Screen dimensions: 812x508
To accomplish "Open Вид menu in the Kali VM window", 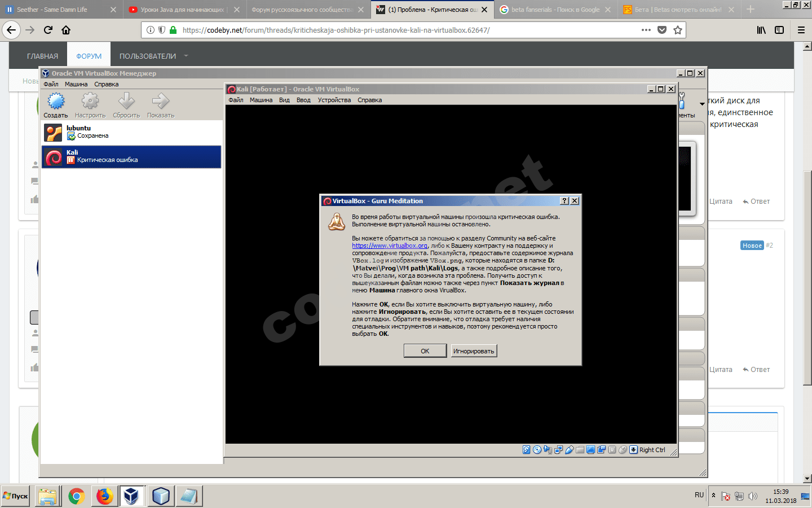I will (284, 100).
